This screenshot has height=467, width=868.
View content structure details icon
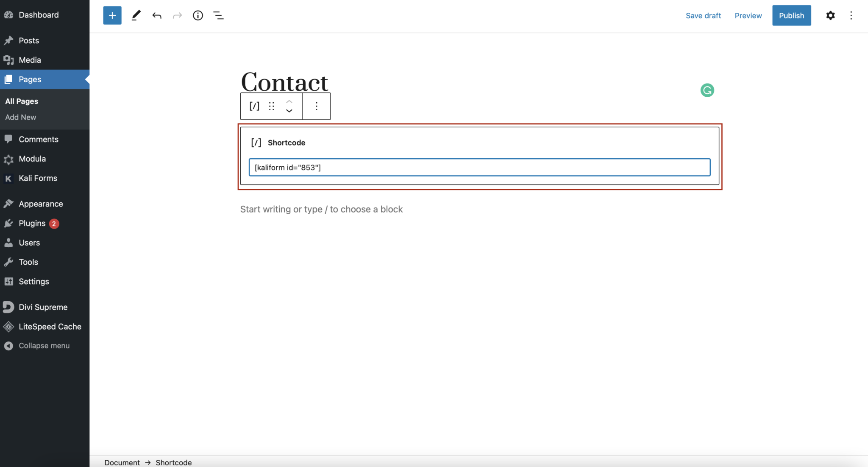198,15
